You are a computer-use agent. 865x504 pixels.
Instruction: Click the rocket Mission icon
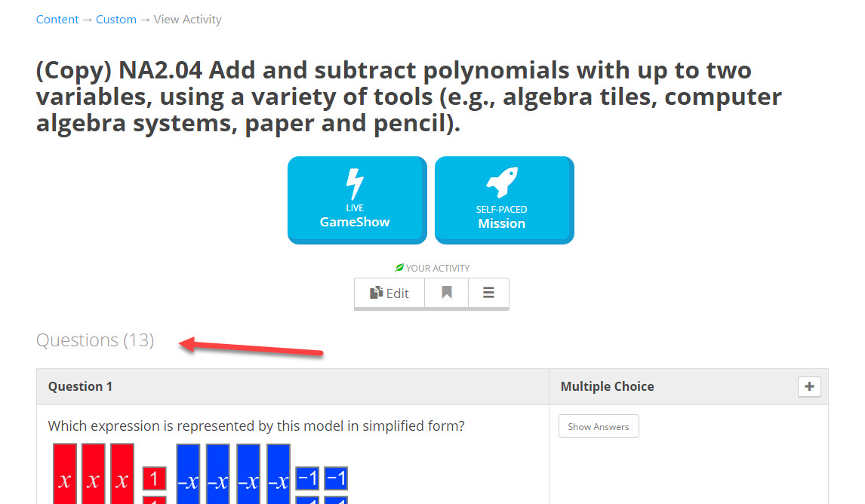pyautogui.click(x=502, y=182)
